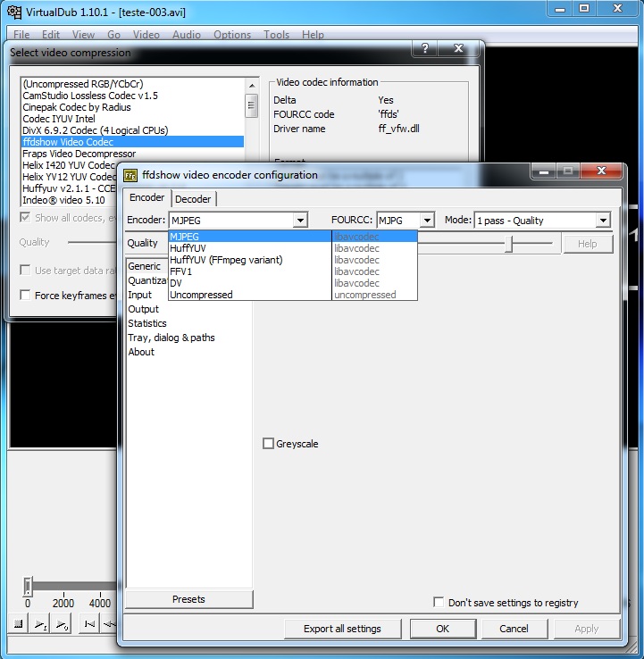The height and width of the screenshot is (659, 644).
Task: Start input playback in VirtualDub
Action: tap(40, 623)
